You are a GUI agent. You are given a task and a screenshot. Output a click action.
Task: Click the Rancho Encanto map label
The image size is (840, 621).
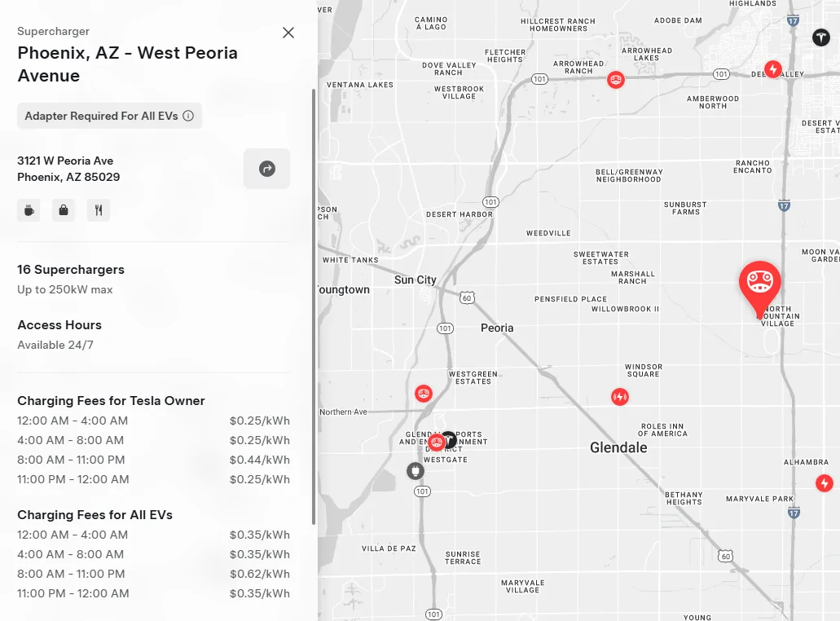point(752,166)
